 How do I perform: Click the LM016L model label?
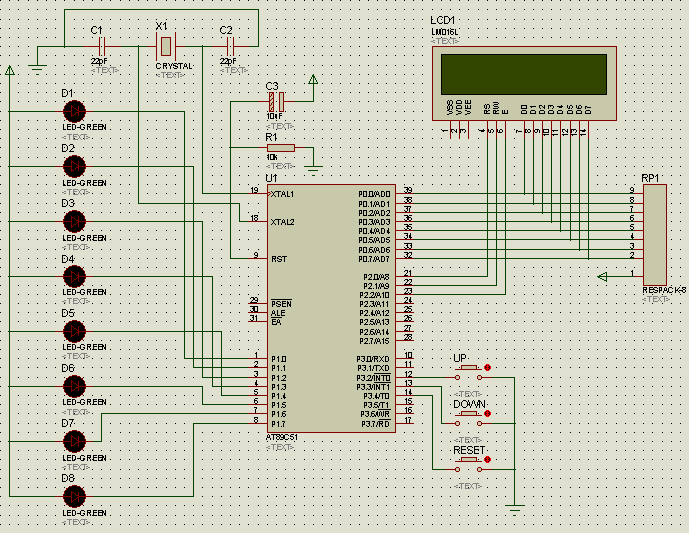445,32
